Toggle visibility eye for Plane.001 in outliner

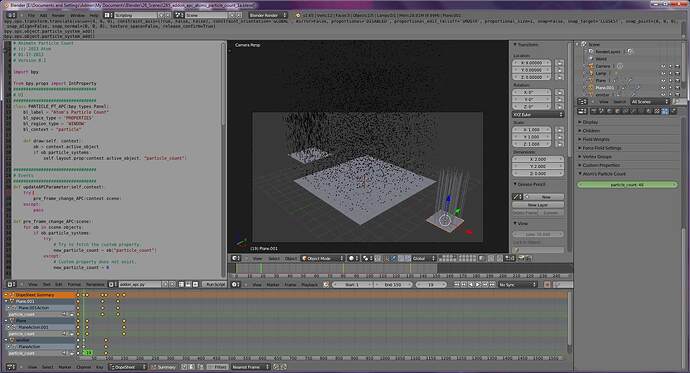(663, 88)
